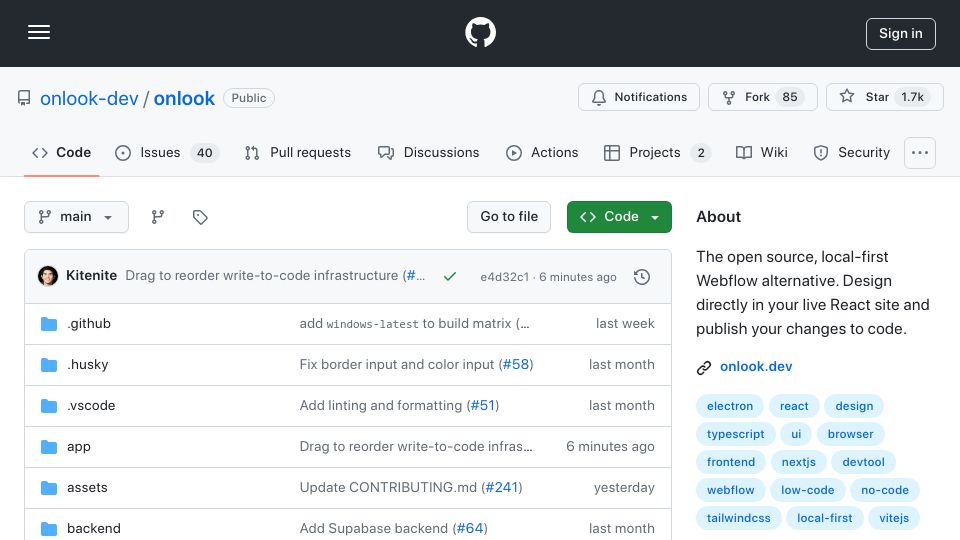Select the electron topic tag
The image size is (960, 540).
coord(730,406)
